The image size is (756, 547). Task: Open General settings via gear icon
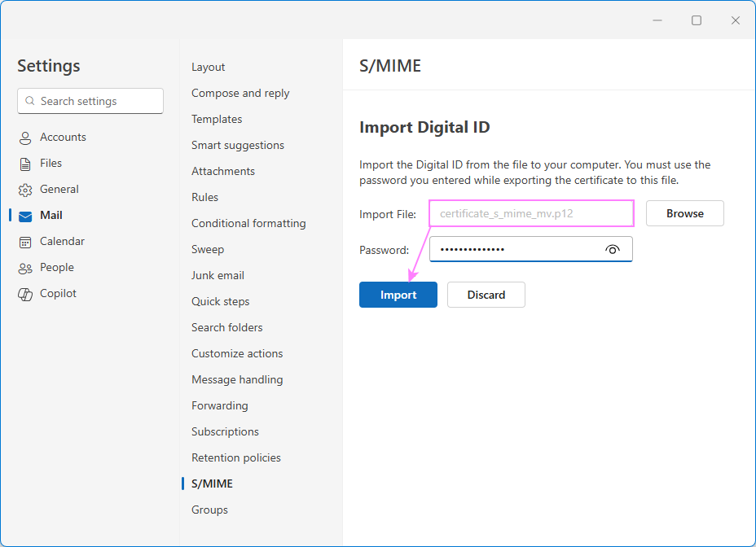point(24,189)
